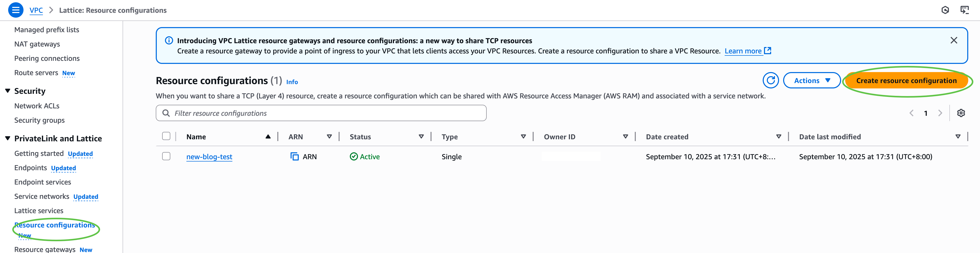980x253 pixels.
Task: Collapse the Security section
Action: coord(8,91)
